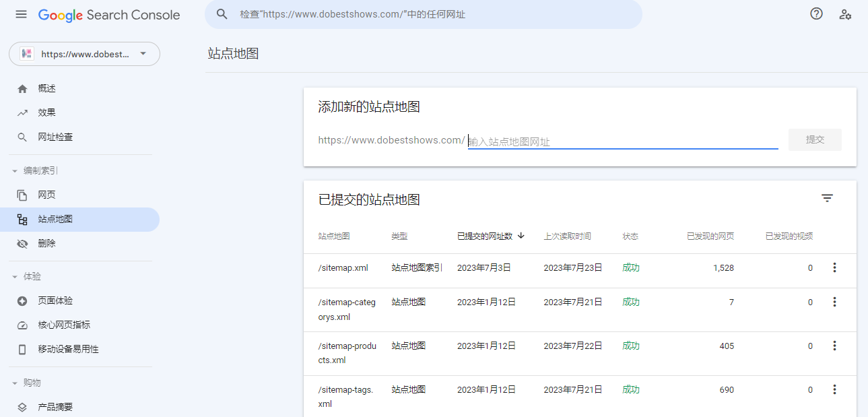Click the Google Search Console logo
Image resolution: width=868 pixels, height=417 pixels.
tap(109, 15)
